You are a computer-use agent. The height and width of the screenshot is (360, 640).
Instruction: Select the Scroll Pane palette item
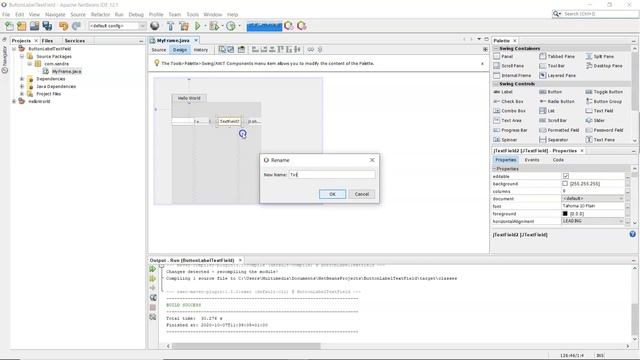509,66
